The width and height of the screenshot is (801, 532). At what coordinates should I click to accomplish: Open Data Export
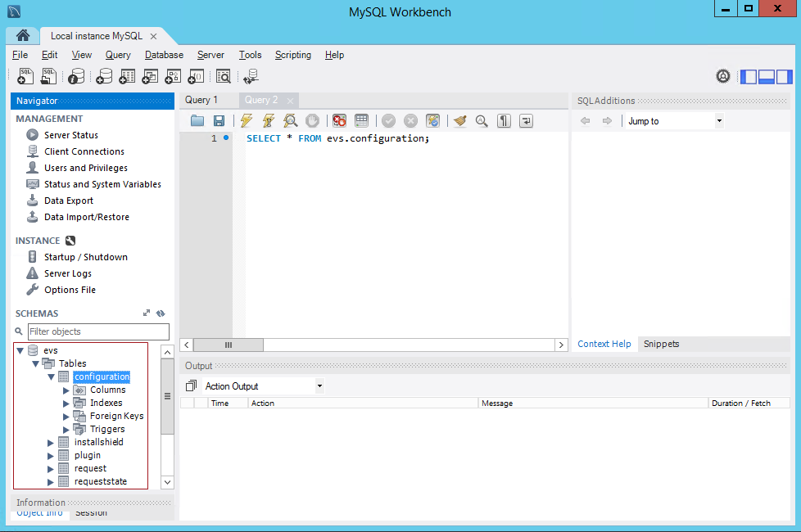(x=69, y=201)
